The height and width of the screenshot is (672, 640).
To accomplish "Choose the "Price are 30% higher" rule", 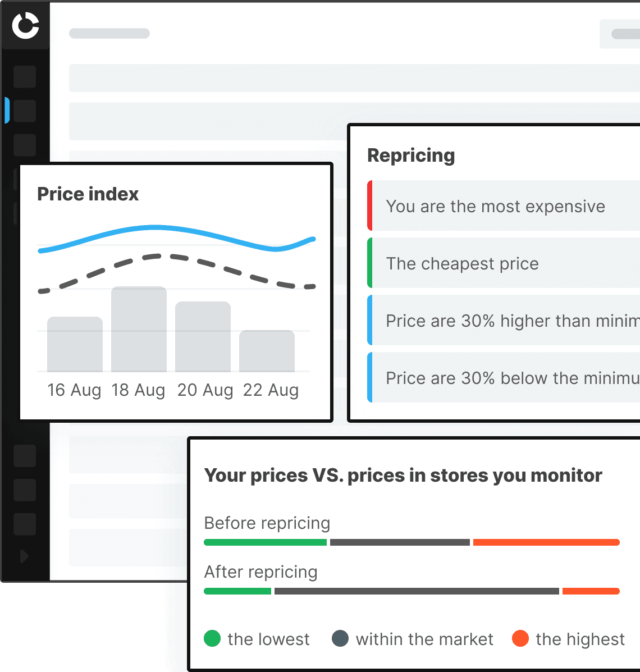I will point(505,321).
